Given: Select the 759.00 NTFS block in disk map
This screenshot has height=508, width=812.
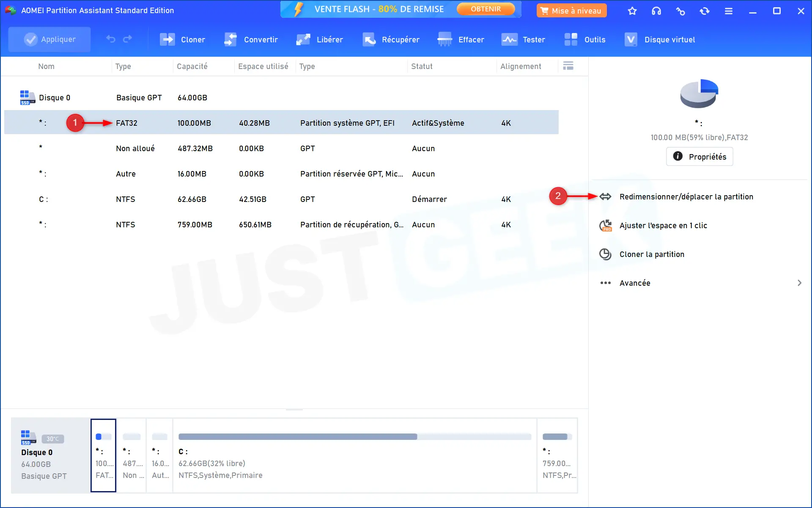Looking at the screenshot, I should click(x=557, y=456).
